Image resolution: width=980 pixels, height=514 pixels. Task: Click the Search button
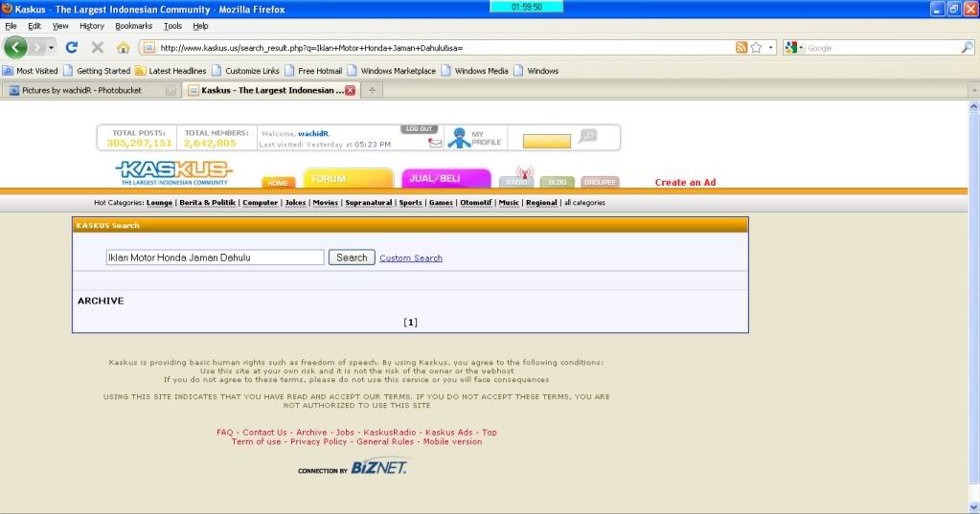pyautogui.click(x=352, y=257)
